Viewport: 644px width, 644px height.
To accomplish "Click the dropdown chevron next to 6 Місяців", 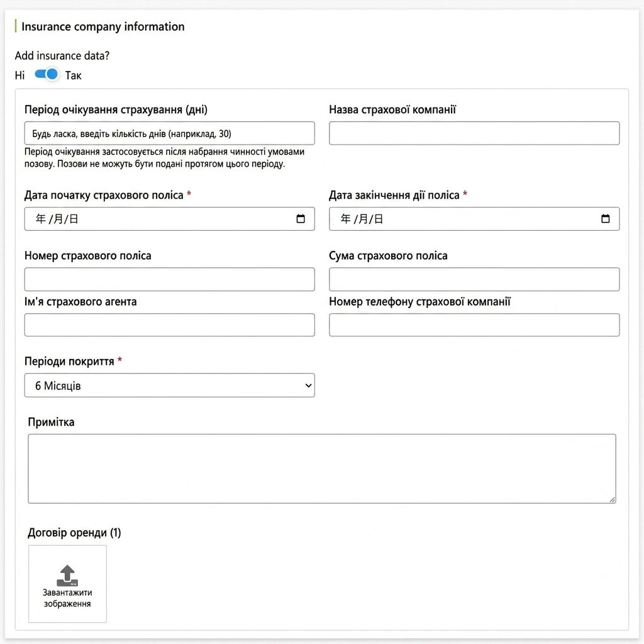I will pyautogui.click(x=308, y=386).
